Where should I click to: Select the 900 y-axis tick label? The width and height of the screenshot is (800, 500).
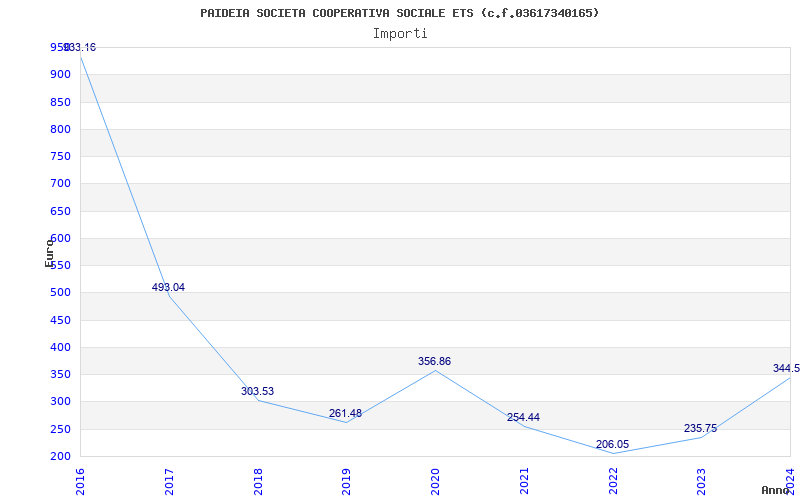coord(60,74)
